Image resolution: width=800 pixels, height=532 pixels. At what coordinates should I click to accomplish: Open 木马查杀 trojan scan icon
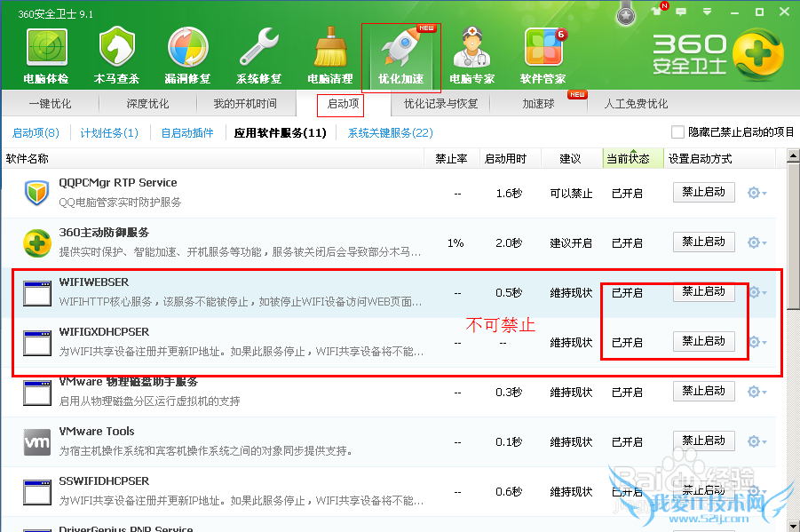(x=117, y=55)
